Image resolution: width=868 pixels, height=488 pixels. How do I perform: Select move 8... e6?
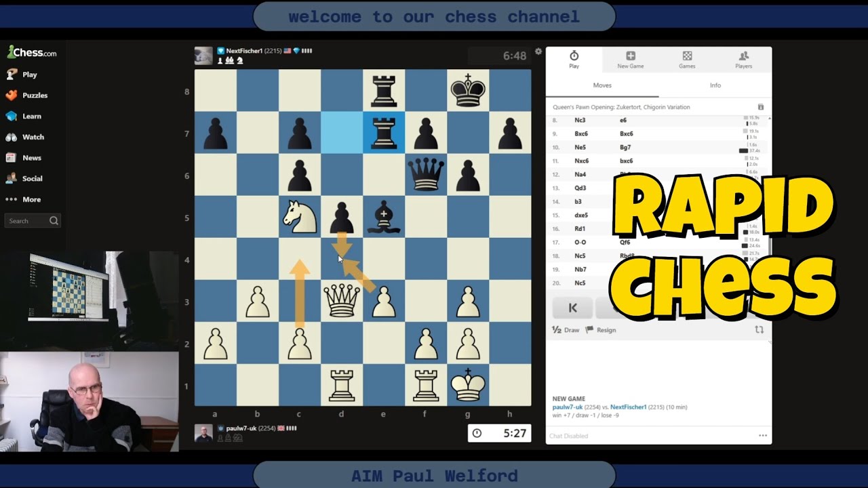point(623,120)
